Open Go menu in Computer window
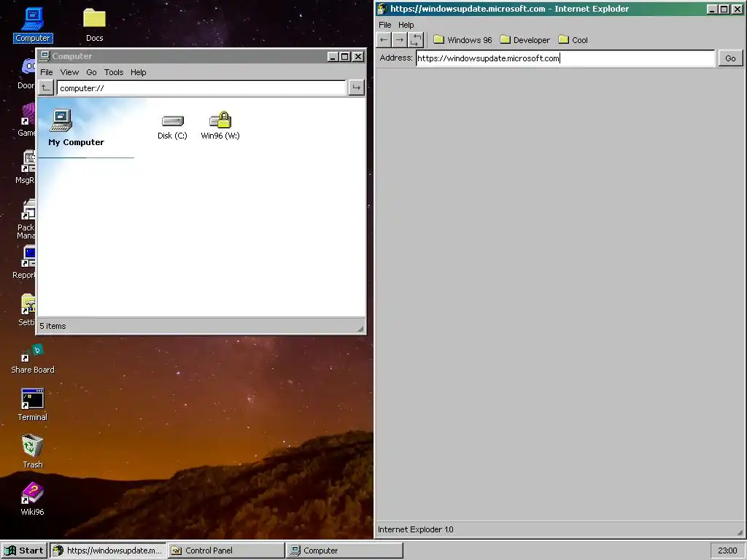This screenshot has width=747, height=560. tap(91, 72)
